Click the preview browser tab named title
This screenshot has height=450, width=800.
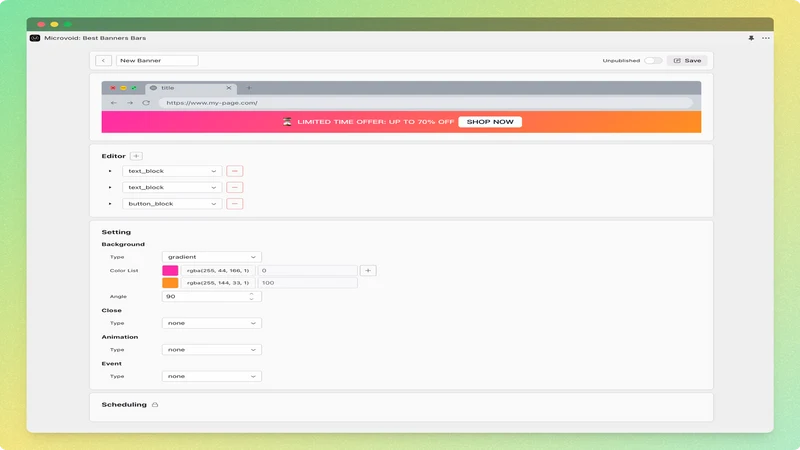[190, 88]
